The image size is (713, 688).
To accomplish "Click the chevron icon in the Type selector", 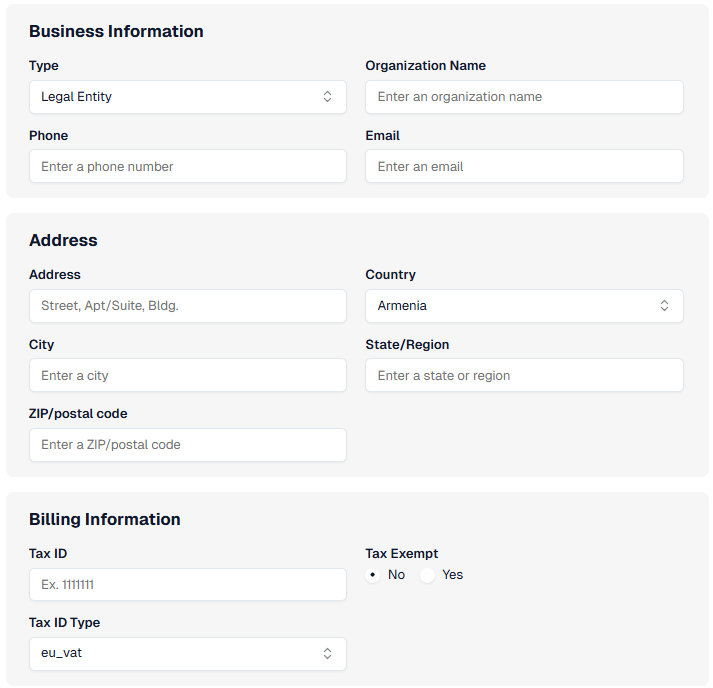I will click(327, 97).
